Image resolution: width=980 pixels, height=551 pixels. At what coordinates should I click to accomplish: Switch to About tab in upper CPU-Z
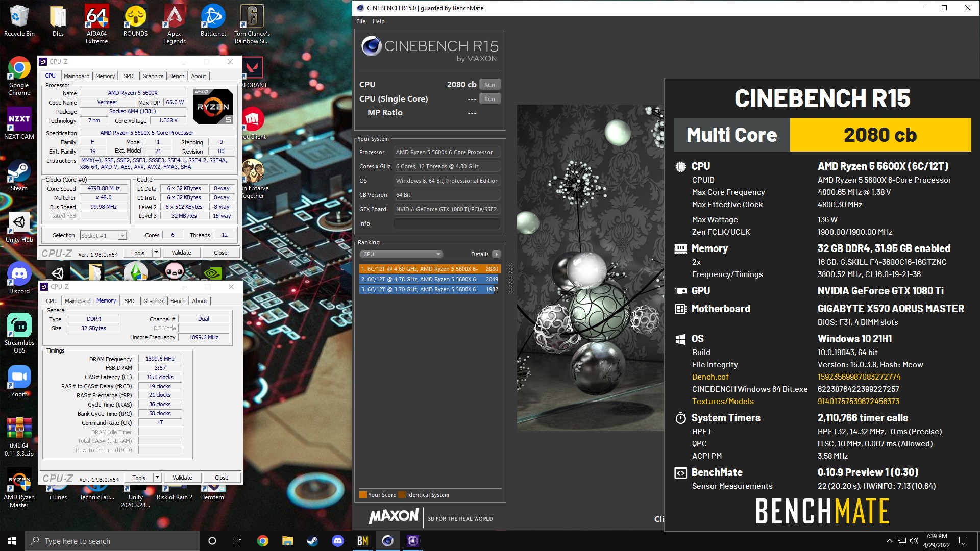pyautogui.click(x=199, y=76)
